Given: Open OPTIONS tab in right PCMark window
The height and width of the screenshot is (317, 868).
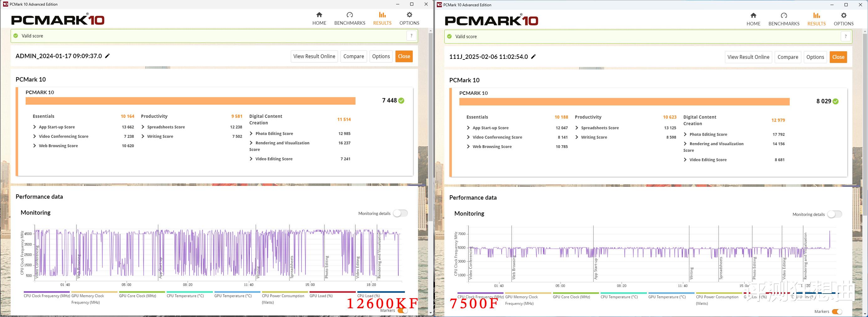Looking at the screenshot, I should tap(843, 19).
